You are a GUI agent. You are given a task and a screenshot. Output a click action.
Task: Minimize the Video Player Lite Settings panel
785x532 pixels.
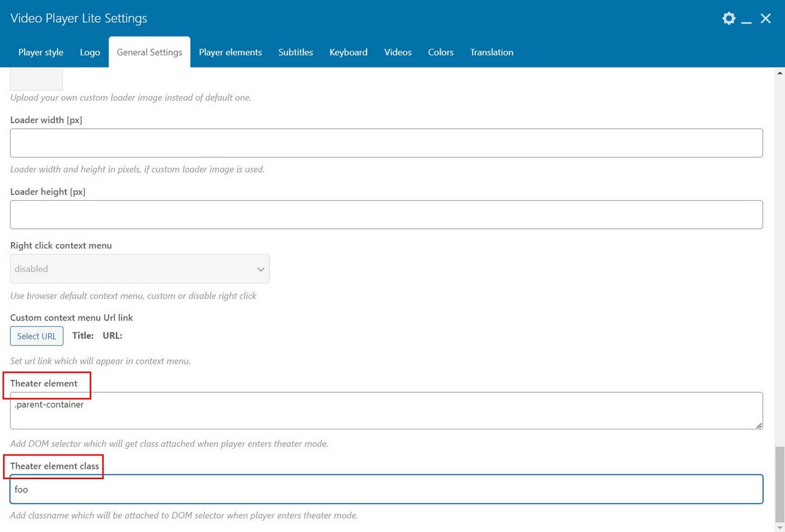point(747,20)
